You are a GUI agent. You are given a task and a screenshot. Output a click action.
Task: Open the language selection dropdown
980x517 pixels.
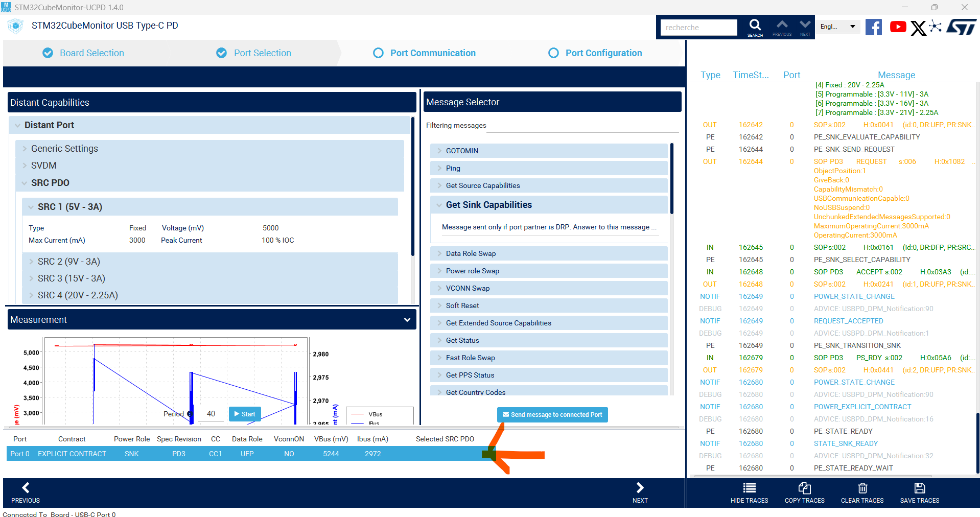tap(837, 26)
